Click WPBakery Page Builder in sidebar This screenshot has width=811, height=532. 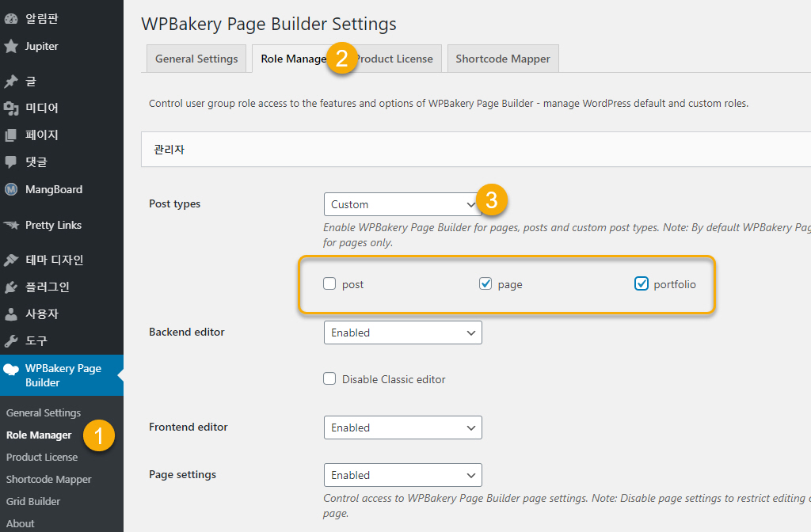click(62, 375)
